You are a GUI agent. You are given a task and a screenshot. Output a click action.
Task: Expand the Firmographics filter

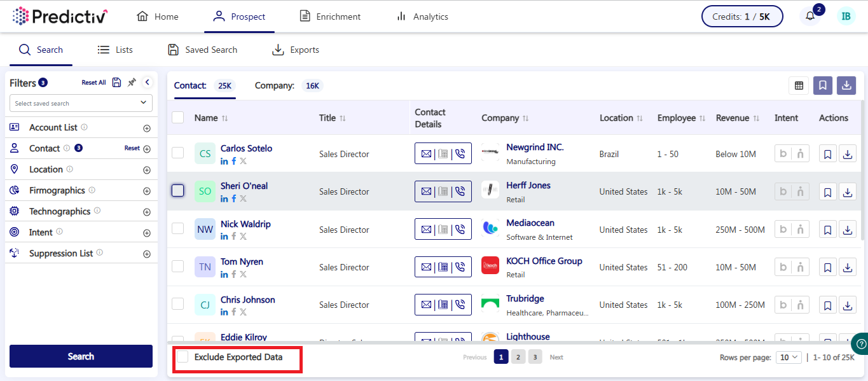(147, 191)
